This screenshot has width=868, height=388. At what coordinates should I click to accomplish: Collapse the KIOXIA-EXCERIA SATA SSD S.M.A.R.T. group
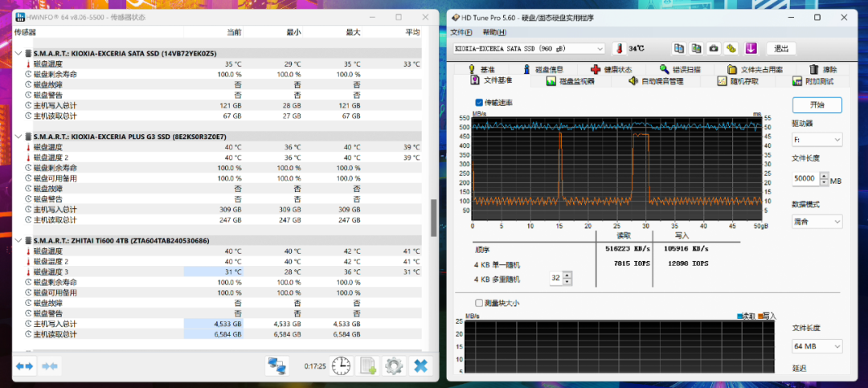click(18, 54)
